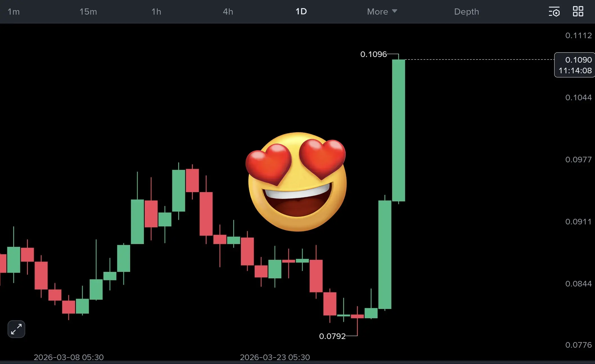This screenshot has height=364, width=595.
Task: Click the 0.1112 price axis label
Action: (x=578, y=35)
